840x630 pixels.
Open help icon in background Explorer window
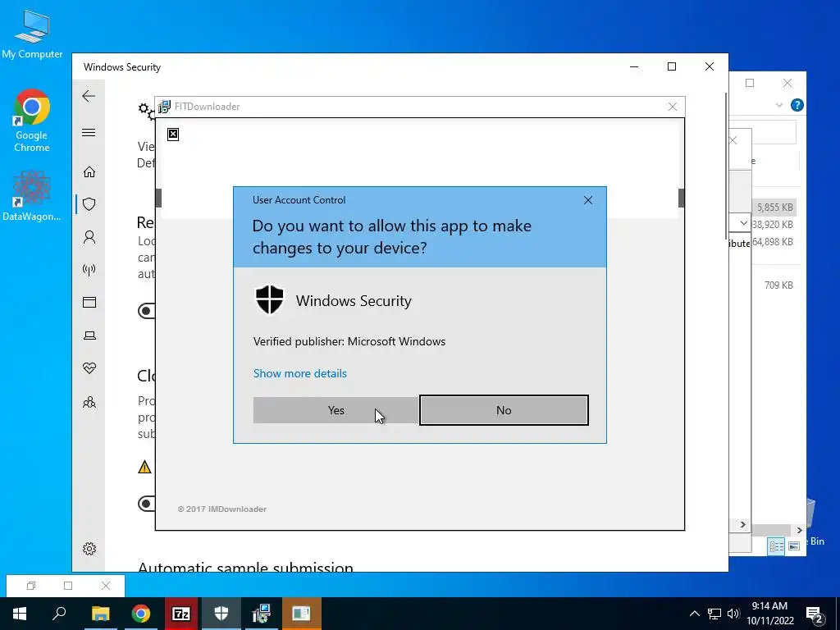tap(797, 105)
